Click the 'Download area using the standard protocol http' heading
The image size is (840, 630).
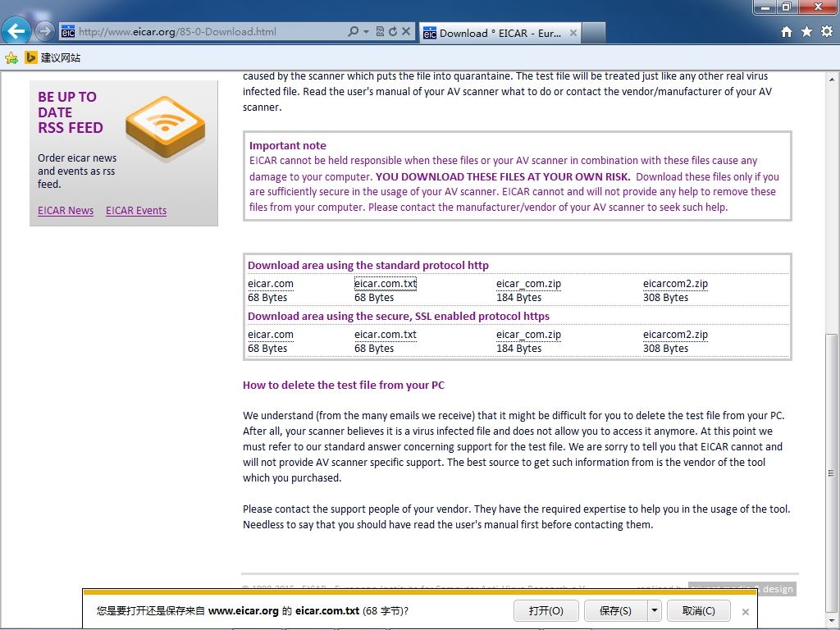click(x=368, y=265)
